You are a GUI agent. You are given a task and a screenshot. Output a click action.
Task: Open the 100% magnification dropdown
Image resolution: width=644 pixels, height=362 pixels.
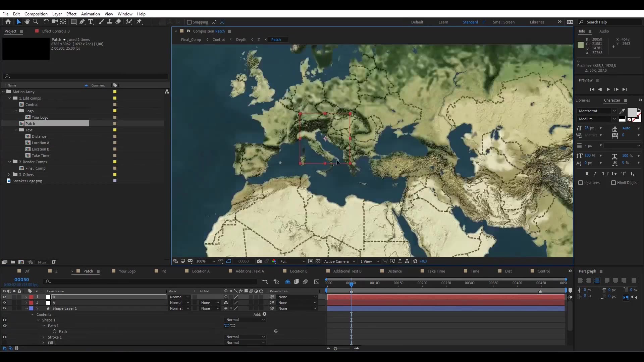[x=206, y=261]
